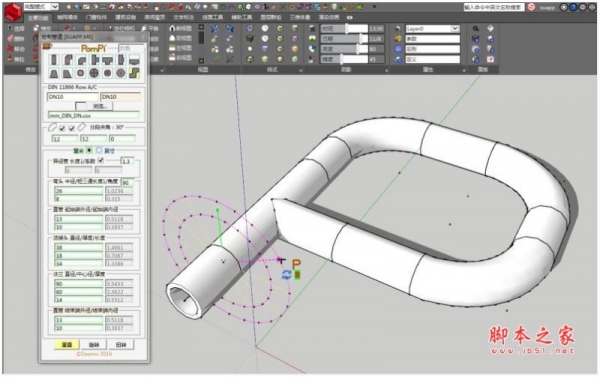Click the icon left of the 时间 slider
Screen dimensions: 600x377
point(313,28)
